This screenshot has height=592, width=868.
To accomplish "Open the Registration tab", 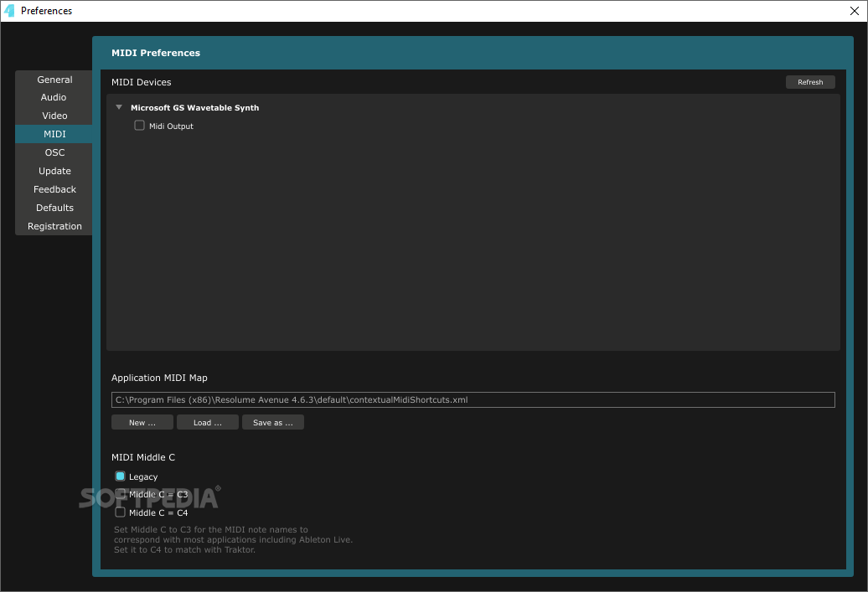I will pos(54,226).
